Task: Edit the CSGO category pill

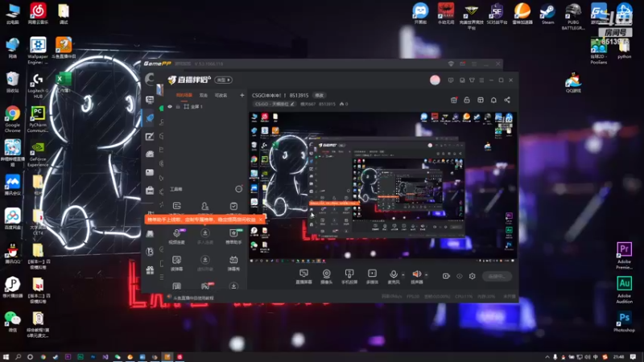Action: coord(274,105)
